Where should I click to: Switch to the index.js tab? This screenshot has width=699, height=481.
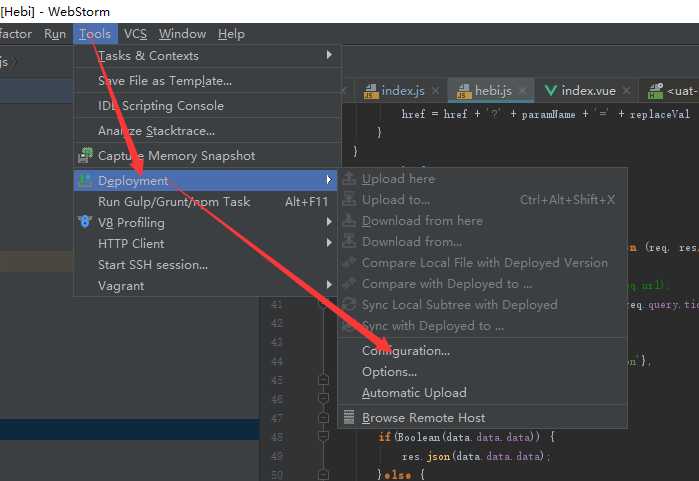pos(402,91)
